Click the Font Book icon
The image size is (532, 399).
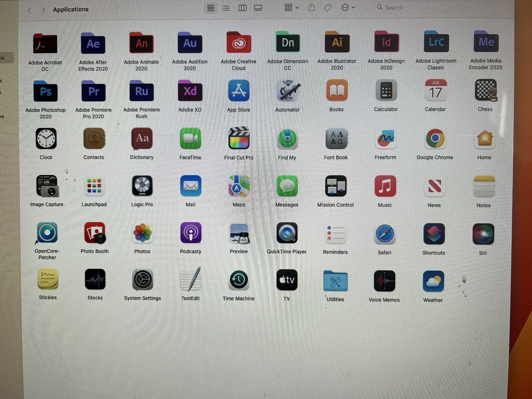tap(336, 139)
